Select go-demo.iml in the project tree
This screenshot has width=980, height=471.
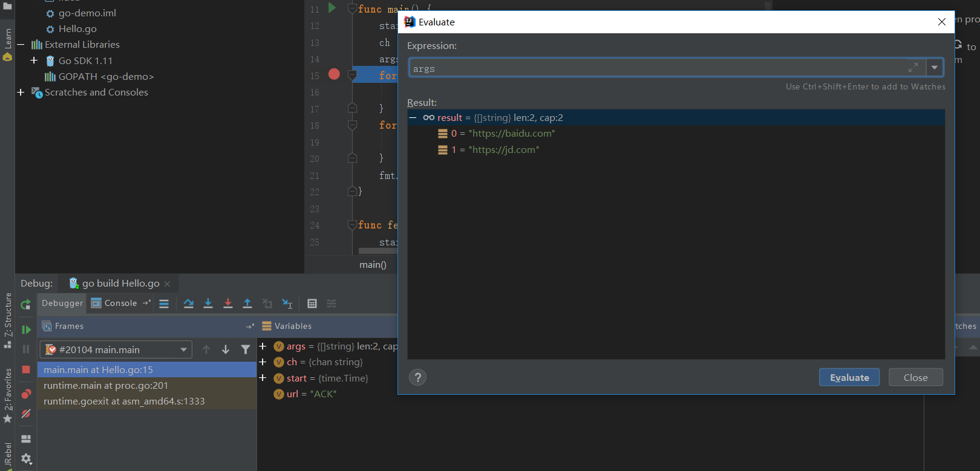point(87,13)
